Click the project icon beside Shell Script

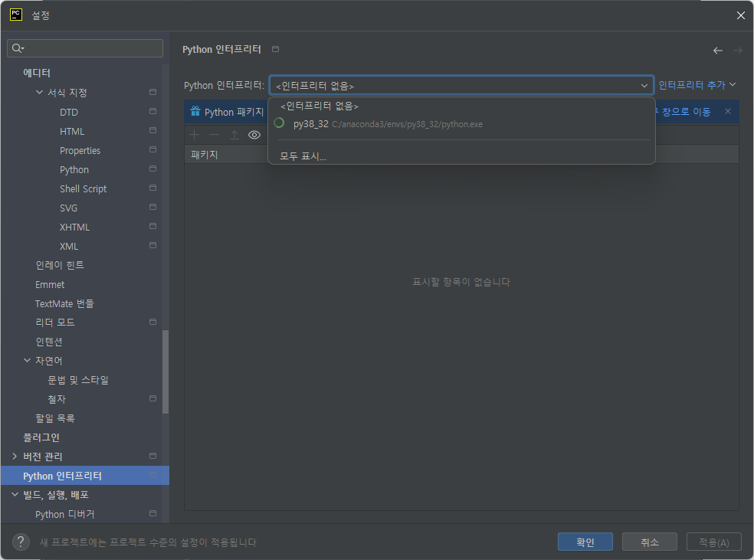[x=153, y=188]
